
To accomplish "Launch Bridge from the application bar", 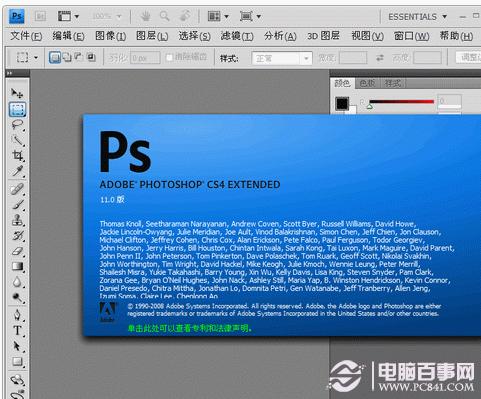I will click(x=40, y=16).
